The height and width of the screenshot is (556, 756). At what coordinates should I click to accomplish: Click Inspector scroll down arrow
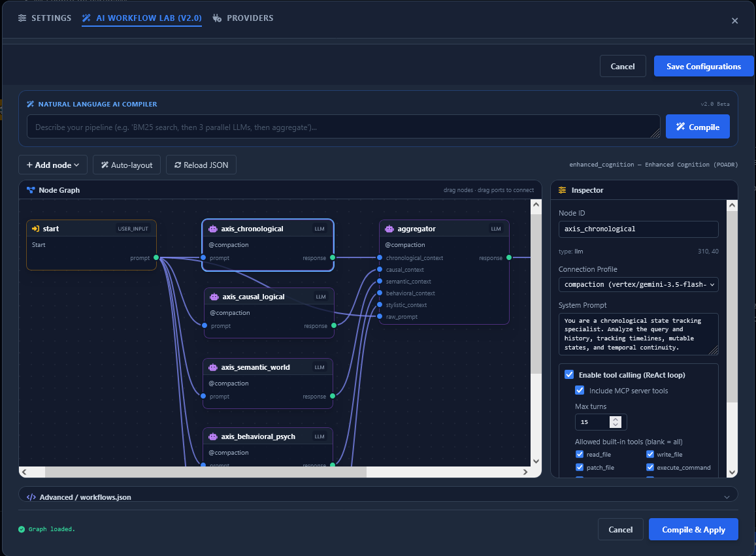coord(732,472)
